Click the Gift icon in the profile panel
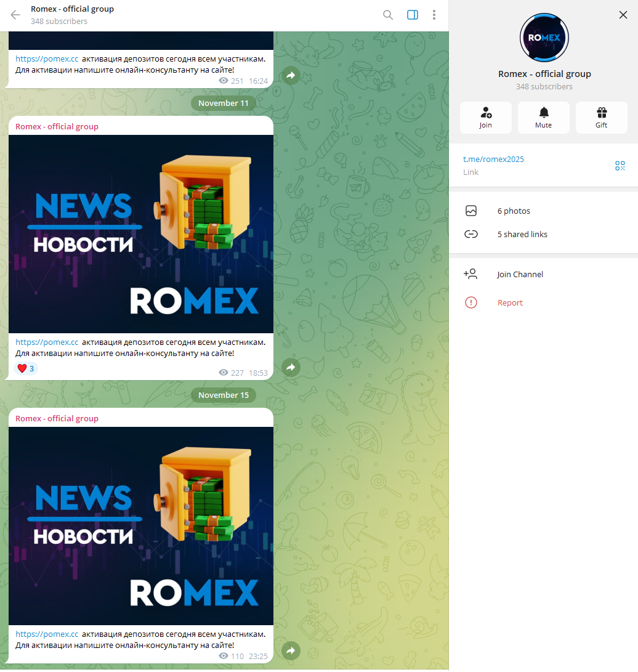Viewport: 638px width, 672px height. tap(601, 117)
